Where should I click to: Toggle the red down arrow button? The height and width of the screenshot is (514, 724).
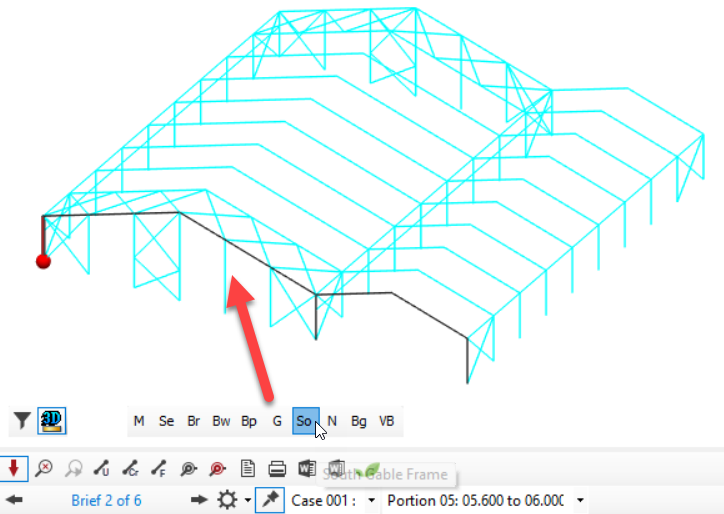pos(13,468)
